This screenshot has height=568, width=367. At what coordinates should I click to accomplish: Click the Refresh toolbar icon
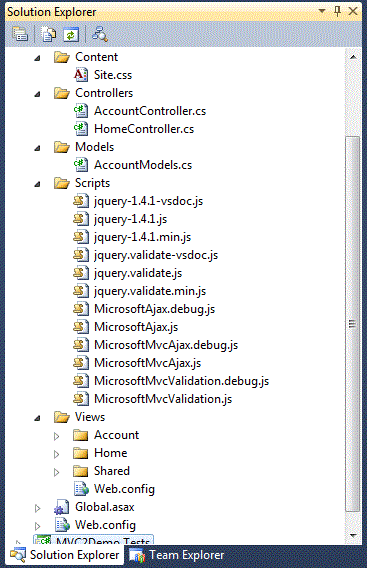click(71, 35)
